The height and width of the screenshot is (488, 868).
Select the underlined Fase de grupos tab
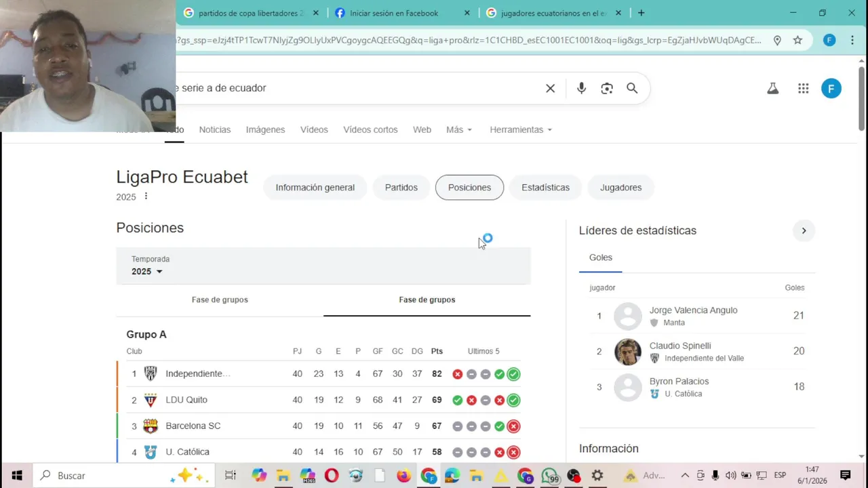pyautogui.click(x=427, y=300)
